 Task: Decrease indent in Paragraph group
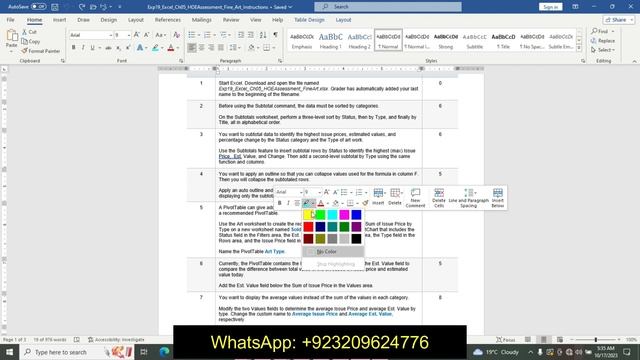tap(241, 35)
